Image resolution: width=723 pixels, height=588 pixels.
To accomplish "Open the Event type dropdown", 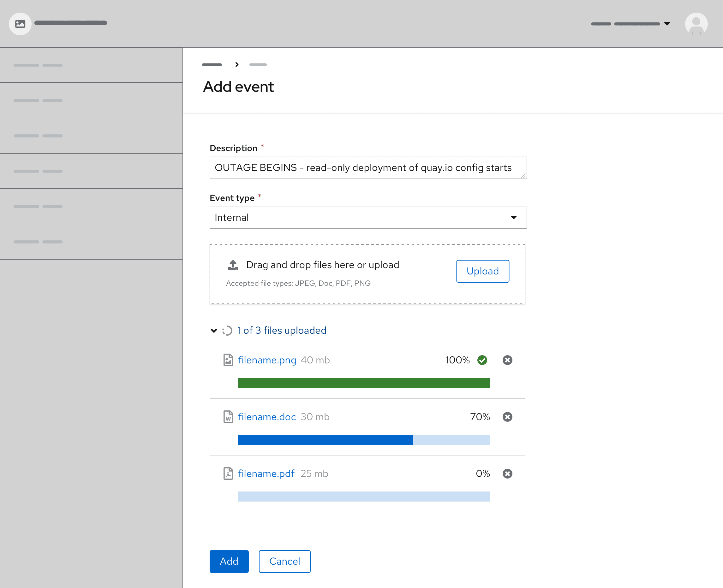I will click(368, 217).
